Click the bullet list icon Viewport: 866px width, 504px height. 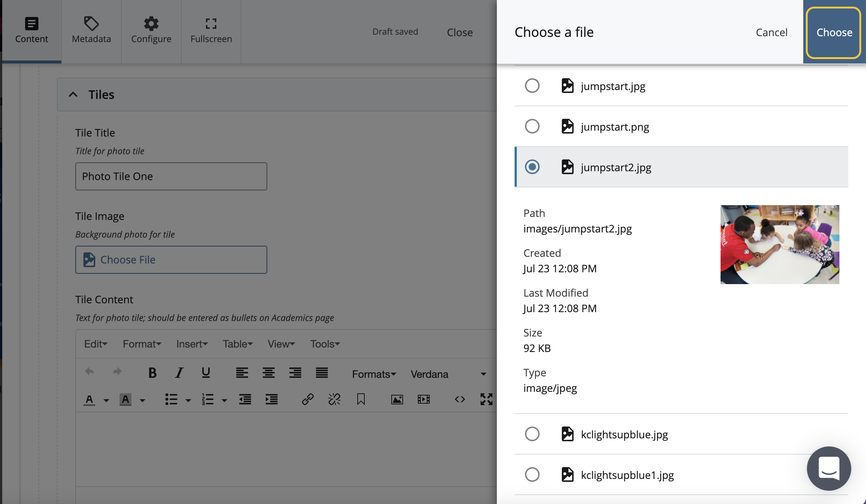171,400
